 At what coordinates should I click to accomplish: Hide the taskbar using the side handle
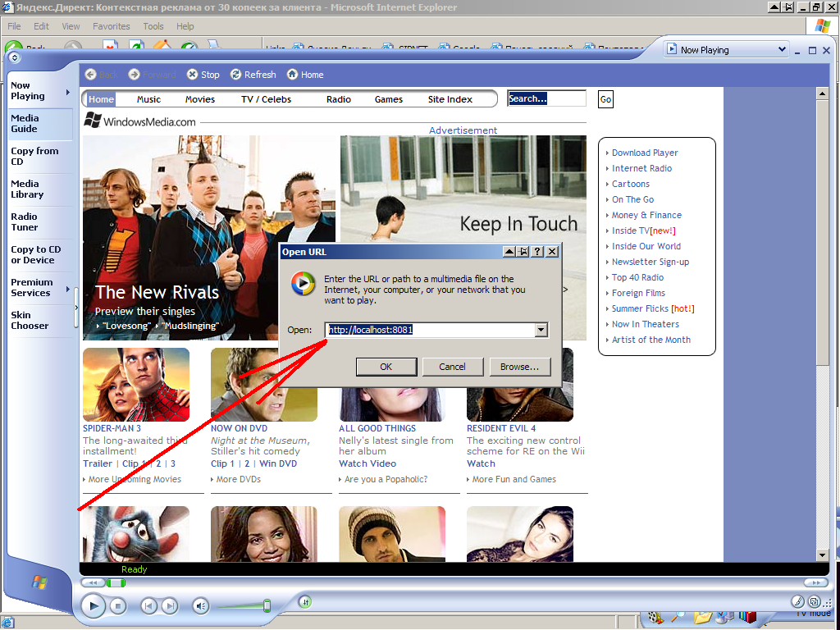point(76,308)
